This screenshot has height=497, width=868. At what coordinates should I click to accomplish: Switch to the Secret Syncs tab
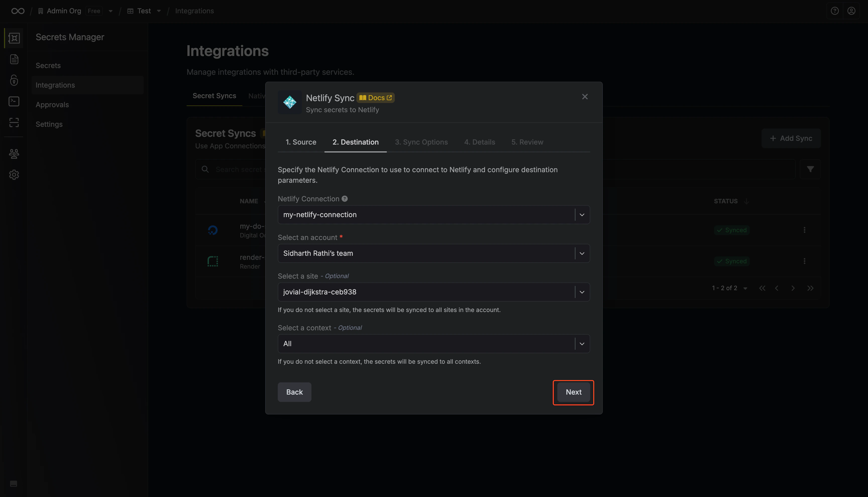tap(214, 96)
